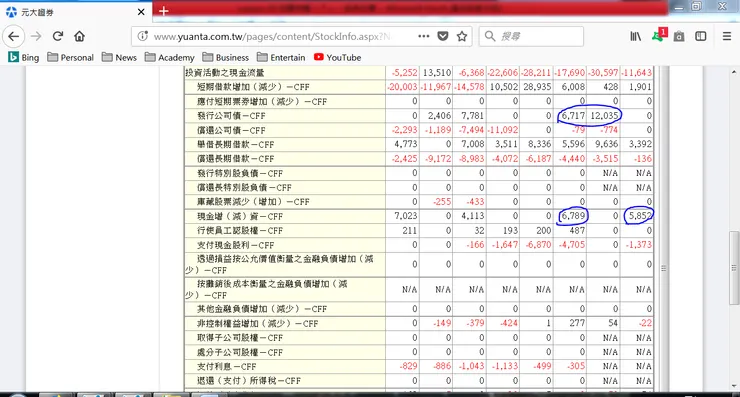
Task: Bookmark this page with the star
Action: point(462,36)
